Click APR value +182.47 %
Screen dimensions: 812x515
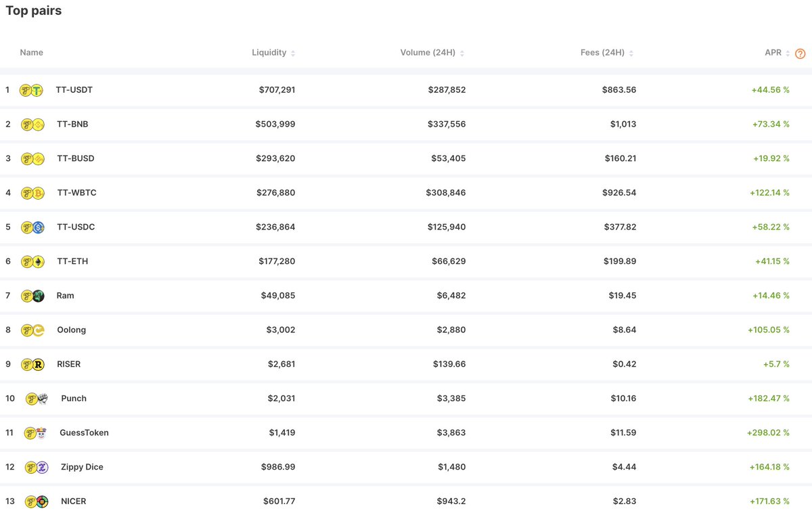[x=769, y=399]
